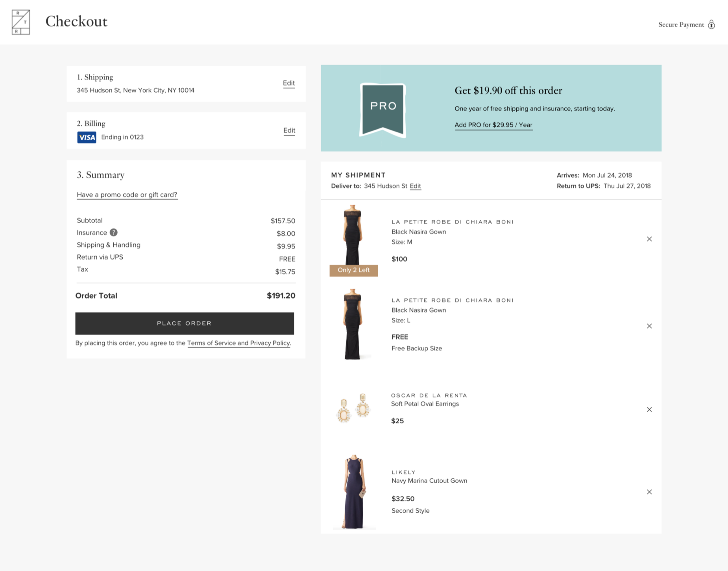Click the Rent the Runway logo icon
This screenshot has height=571, width=728.
click(x=21, y=22)
